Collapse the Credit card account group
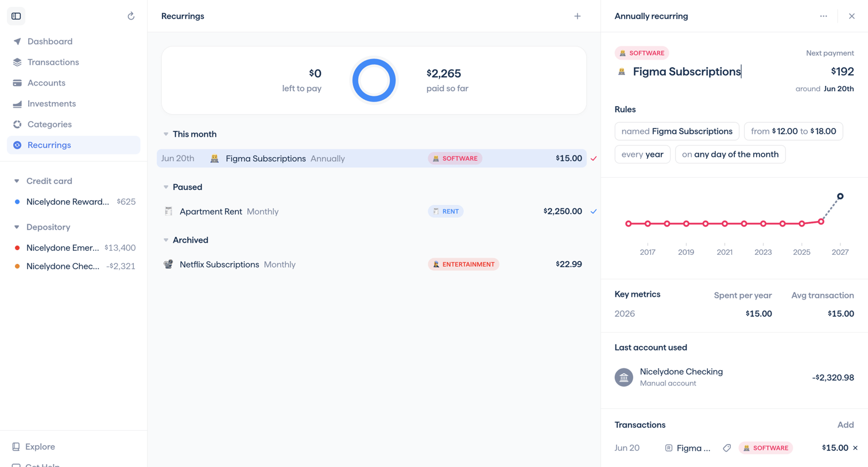 (17, 181)
